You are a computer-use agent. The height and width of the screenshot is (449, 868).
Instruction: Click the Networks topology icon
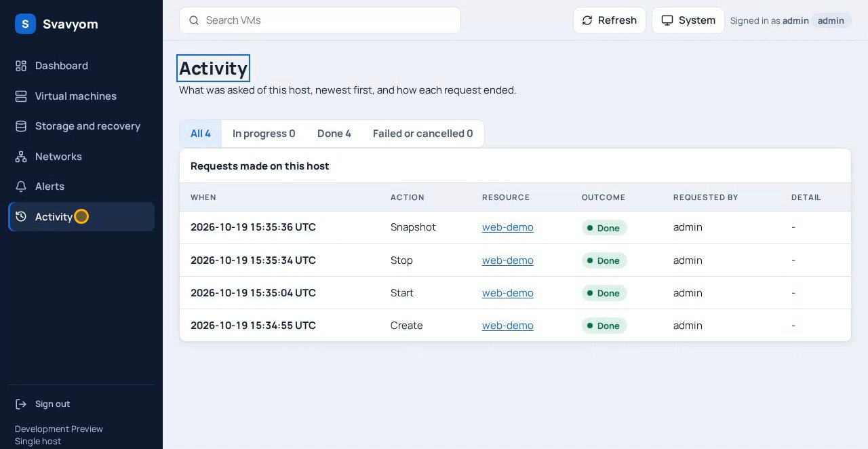21,157
